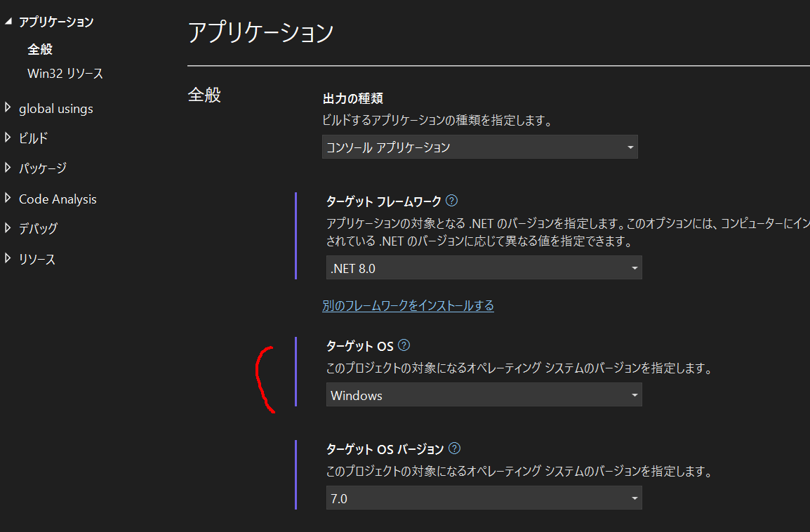
Task: Open the 7.0 OS version dropdown
Action: [484, 498]
